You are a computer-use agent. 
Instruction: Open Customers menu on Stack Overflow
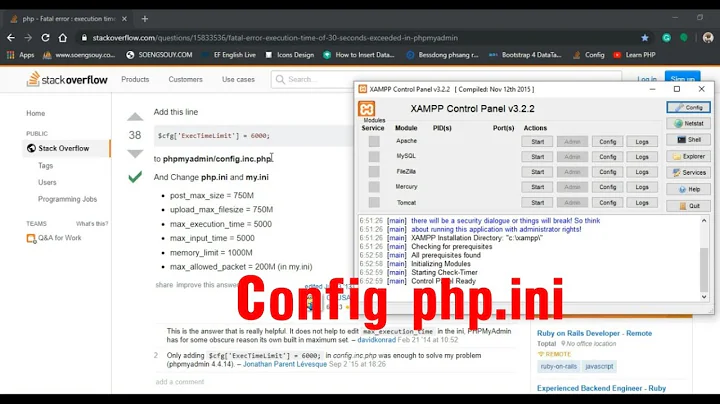(186, 79)
